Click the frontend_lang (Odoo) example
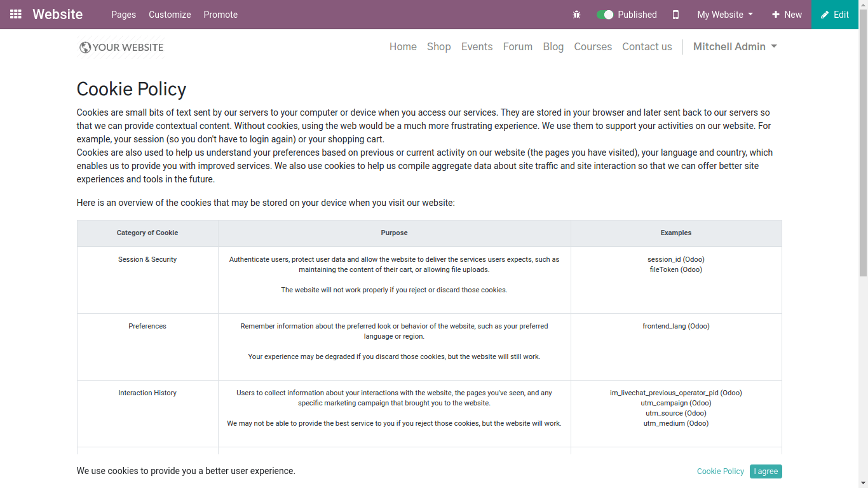 pyautogui.click(x=676, y=327)
